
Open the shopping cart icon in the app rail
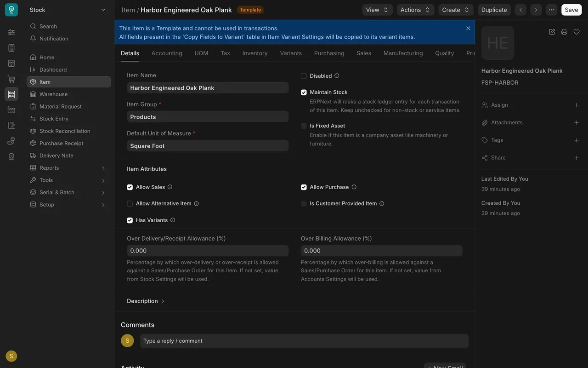[11, 79]
